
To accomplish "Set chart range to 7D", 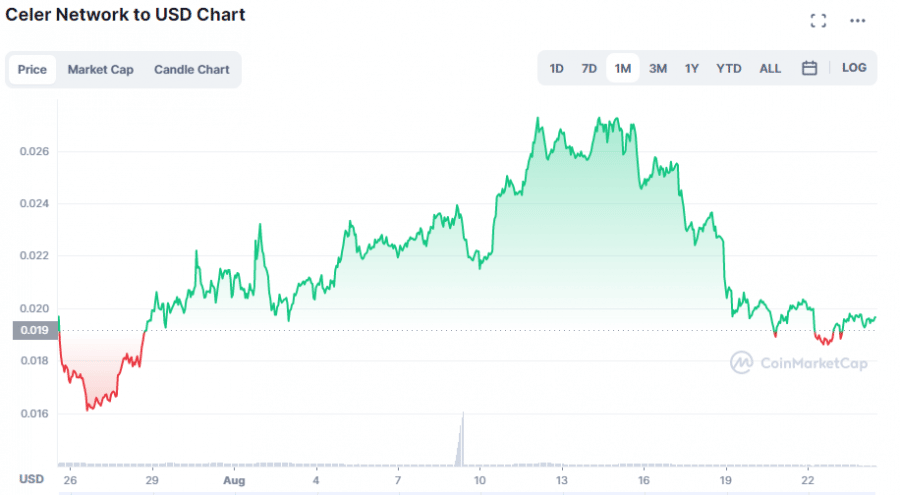I will click(x=589, y=69).
